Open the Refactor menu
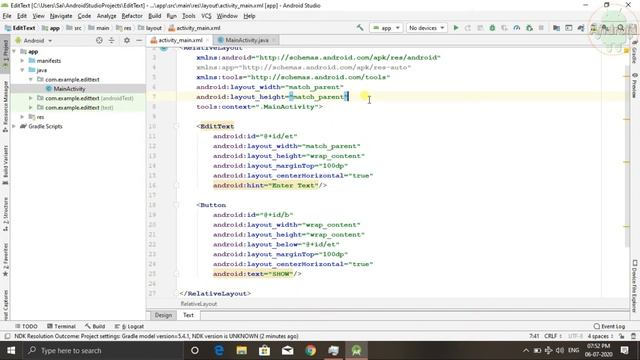Screen dimensions: 640x360 pos(132,16)
